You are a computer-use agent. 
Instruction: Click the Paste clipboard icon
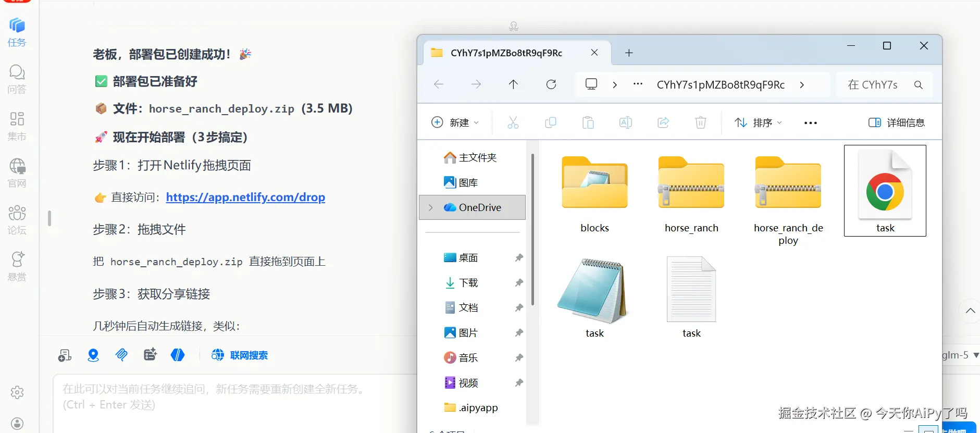[x=588, y=122]
